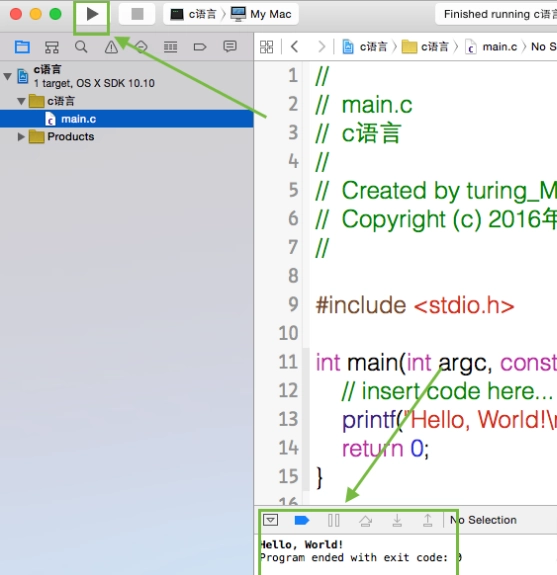
Task: Expand the Products folder
Action: (x=21, y=137)
